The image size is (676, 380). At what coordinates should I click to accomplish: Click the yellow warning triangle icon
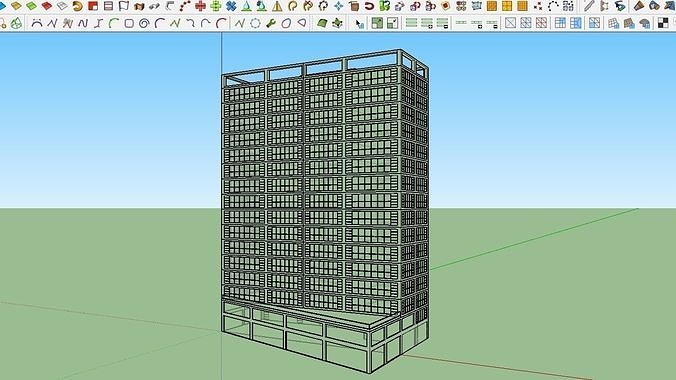277,6
